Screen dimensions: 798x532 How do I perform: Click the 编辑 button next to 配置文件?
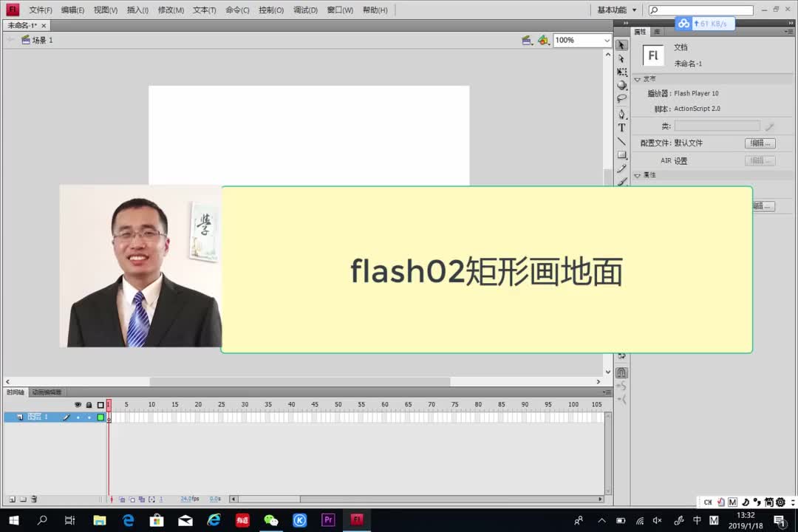point(760,143)
